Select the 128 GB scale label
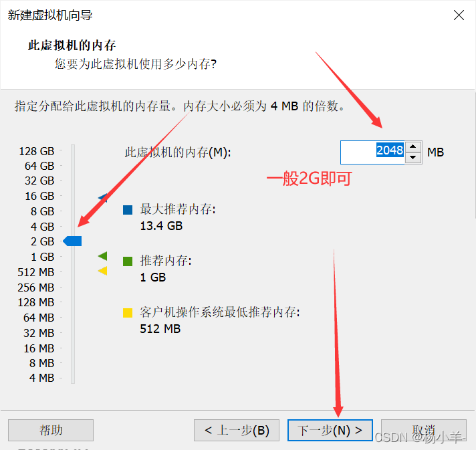The image size is (476, 450). pyautogui.click(x=36, y=151)
